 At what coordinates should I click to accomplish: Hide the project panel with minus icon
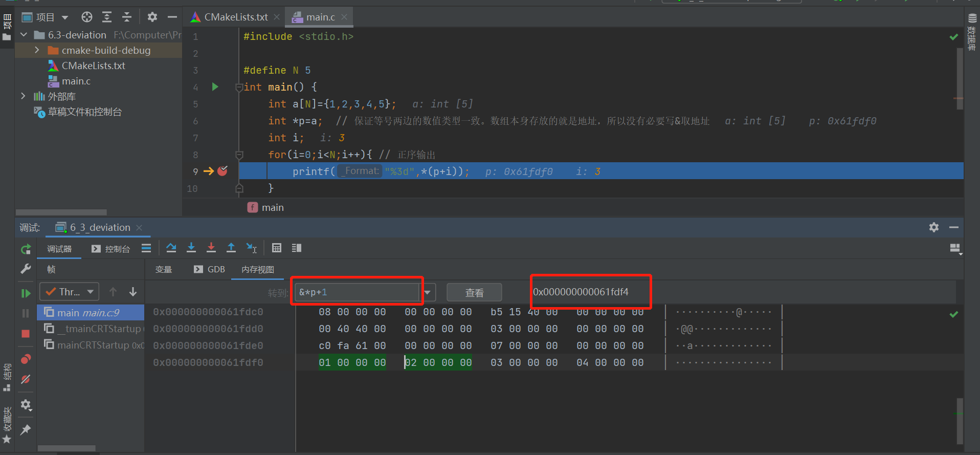point(172,17)
